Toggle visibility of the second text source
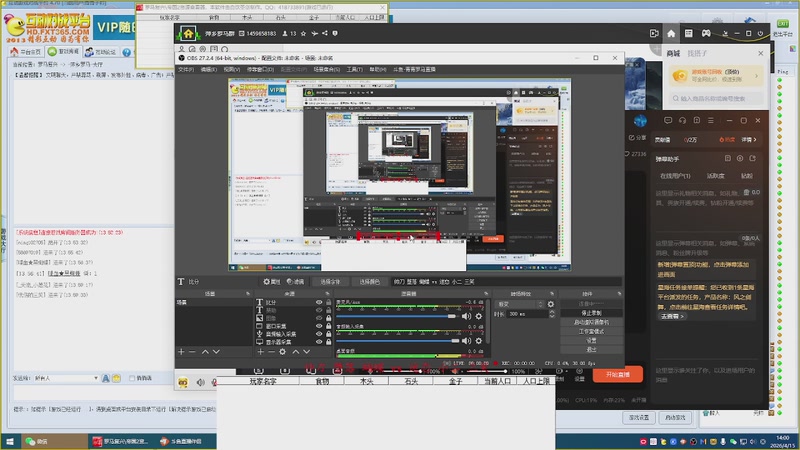The image size is (800, 450). [x=319, y=310]
